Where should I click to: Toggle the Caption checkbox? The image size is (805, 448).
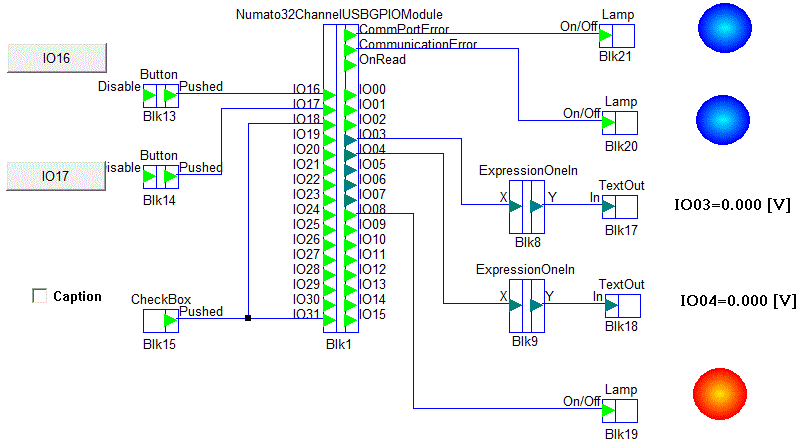[x=39, y=296]
